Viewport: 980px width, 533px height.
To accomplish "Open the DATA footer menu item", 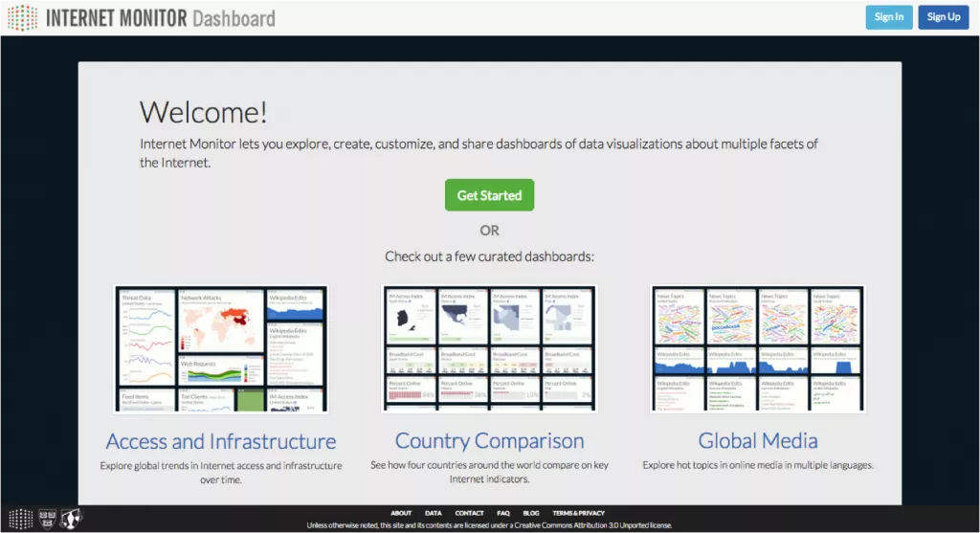I will [x=434, y=513].
